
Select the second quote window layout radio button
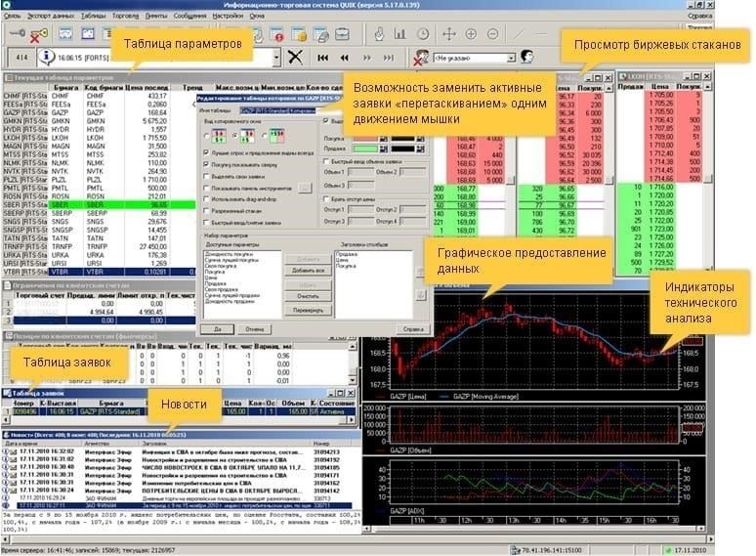(235, 137)
